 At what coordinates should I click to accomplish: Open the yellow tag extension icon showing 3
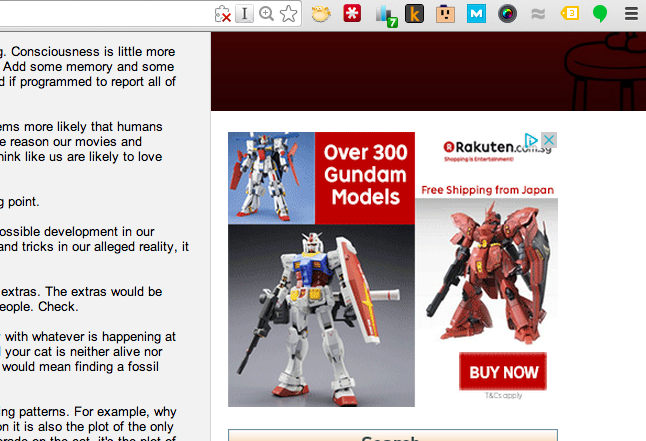pos(570,14)
